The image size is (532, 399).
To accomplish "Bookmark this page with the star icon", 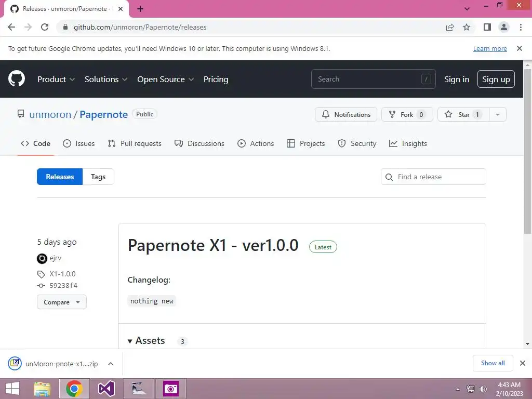I will coord(467,27).
